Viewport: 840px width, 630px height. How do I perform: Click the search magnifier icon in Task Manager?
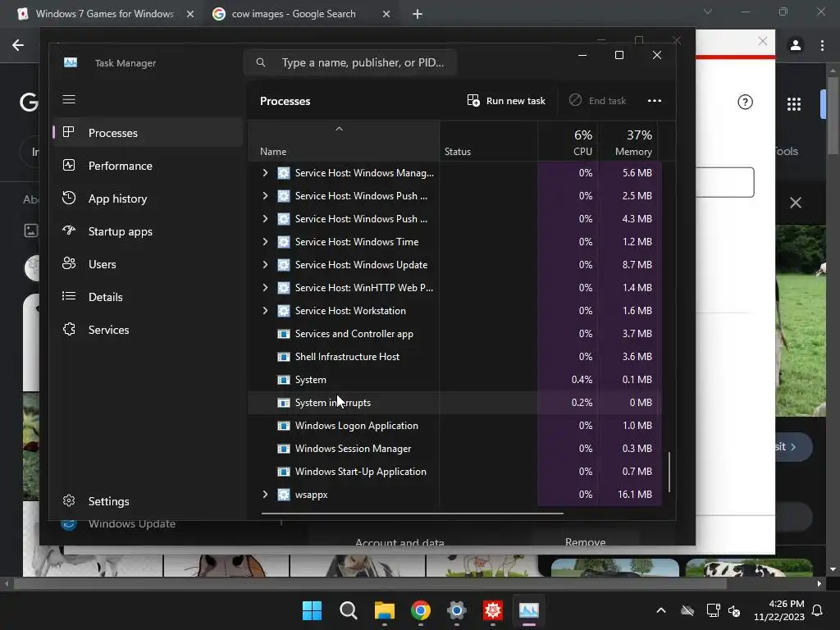[x=260, y=62]
